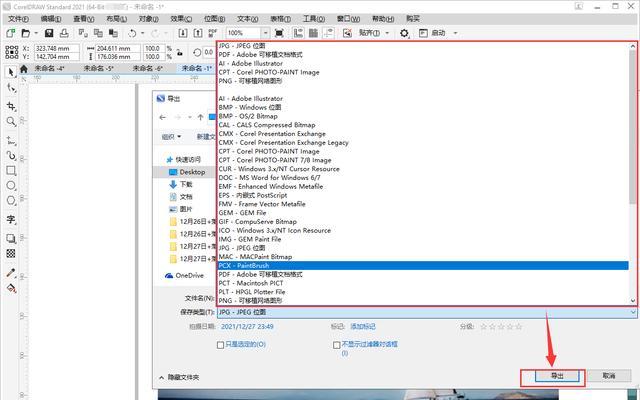This screenshot has width=640, height=400.
Task: Switch to the 未命名 -4 document tab
Action: [x=49, y=69]
